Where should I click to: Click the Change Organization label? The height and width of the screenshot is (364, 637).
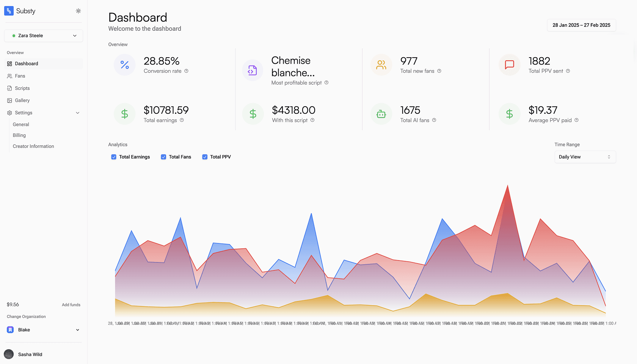click(26, 317)
